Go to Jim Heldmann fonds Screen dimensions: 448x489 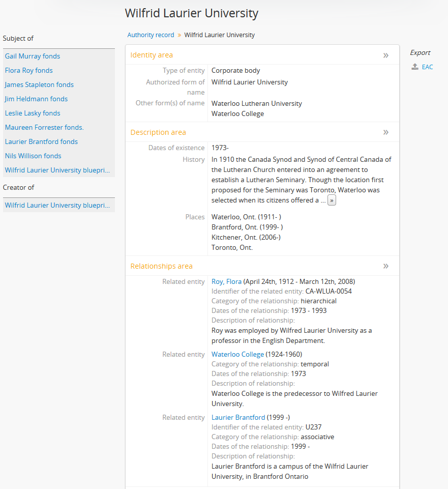36,99
